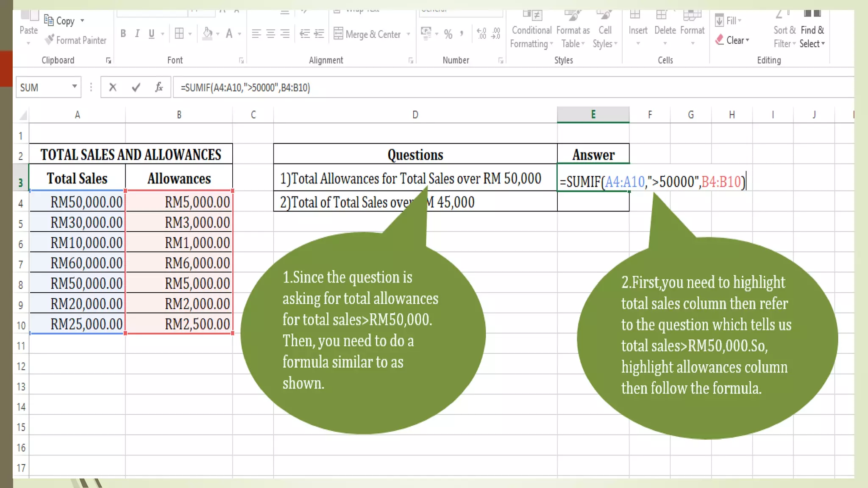Expand the Name Box dropdown
The image size is (868, 488).
75,87
